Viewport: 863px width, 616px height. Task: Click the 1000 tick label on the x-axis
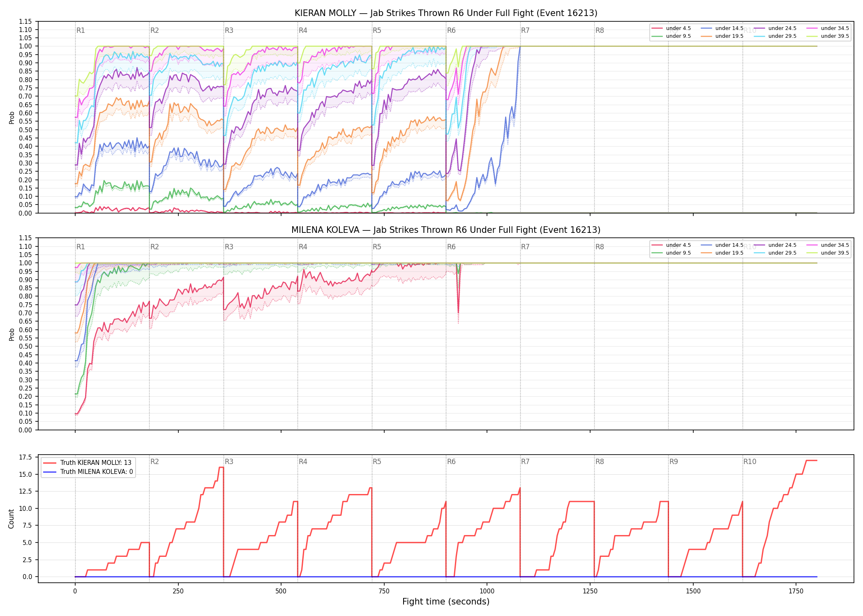pos(487,591)
